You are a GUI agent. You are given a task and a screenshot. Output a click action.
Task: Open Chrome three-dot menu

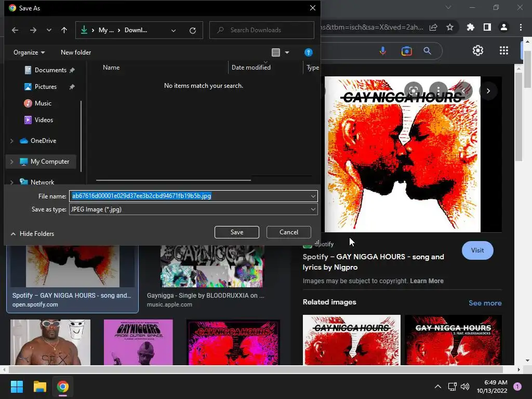pos(521,27)
